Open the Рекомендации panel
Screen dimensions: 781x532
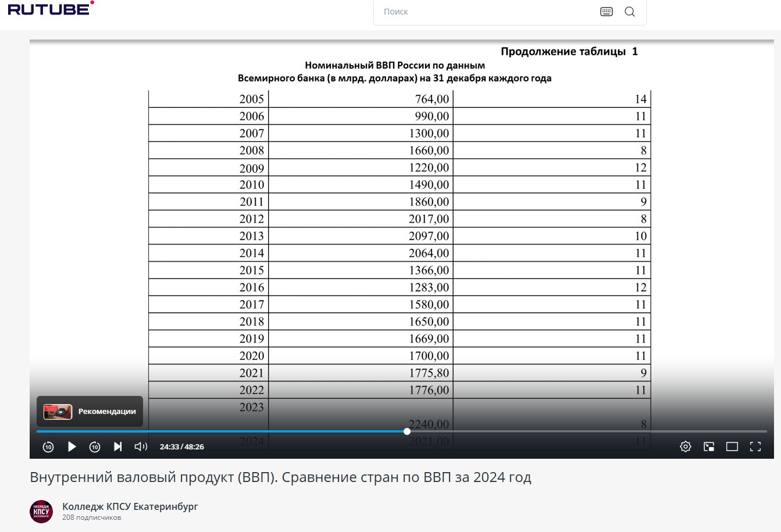click(107, 412)
